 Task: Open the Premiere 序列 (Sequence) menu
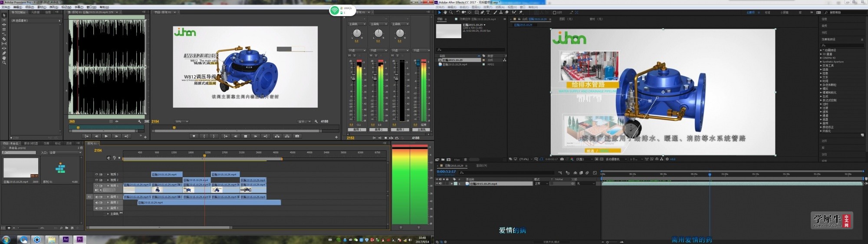[54, 7]
